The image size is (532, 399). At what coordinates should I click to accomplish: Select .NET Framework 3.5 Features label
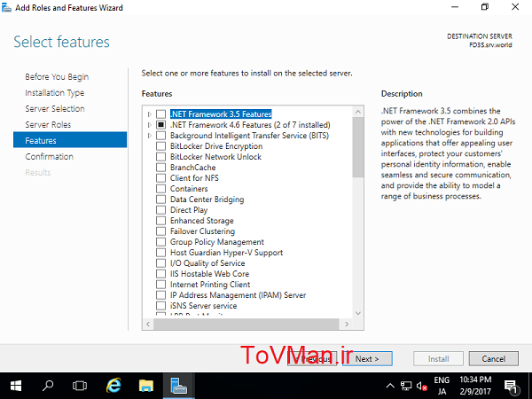221,114
